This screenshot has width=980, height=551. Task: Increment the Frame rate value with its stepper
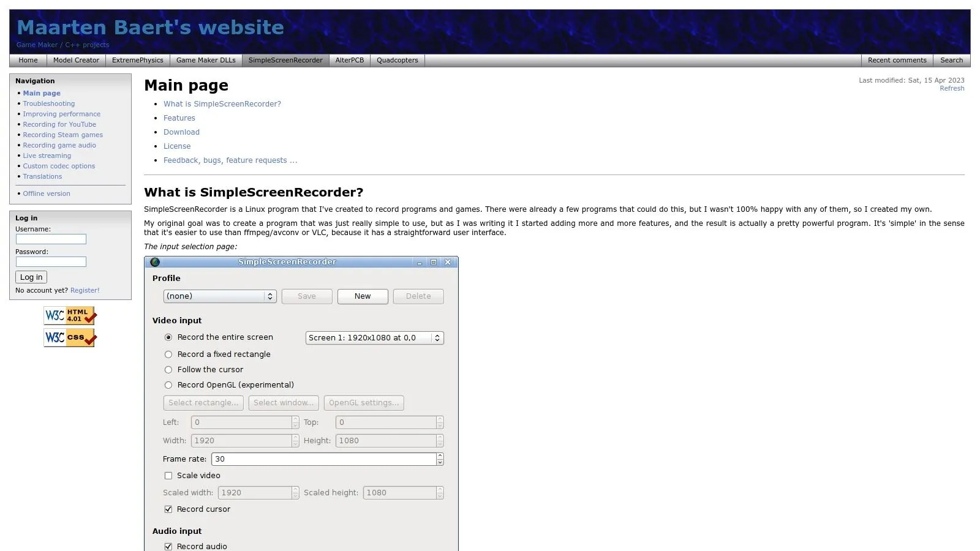click(440, 456)
